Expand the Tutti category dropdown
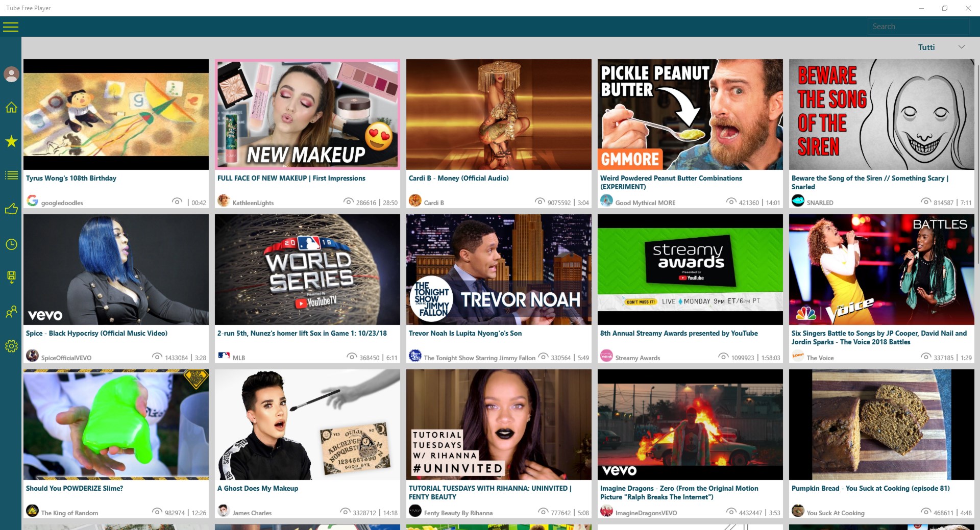The height and width of the screenshot is (530, 980). point(941,47)
